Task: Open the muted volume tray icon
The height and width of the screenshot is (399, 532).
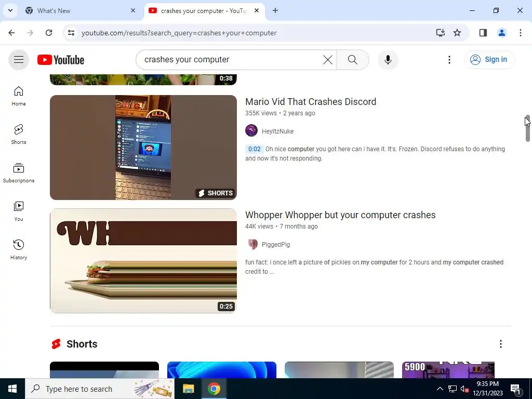Action: pyautogui.click(x=464, y=389)
